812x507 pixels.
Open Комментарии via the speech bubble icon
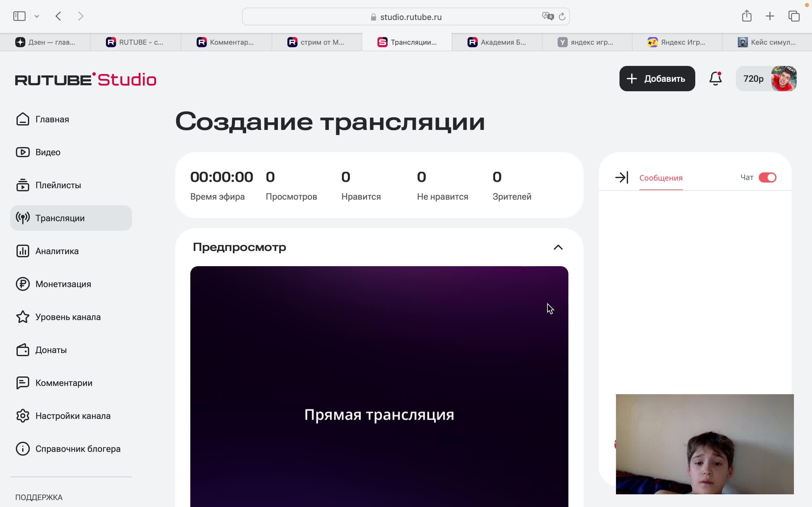point(23,382)
